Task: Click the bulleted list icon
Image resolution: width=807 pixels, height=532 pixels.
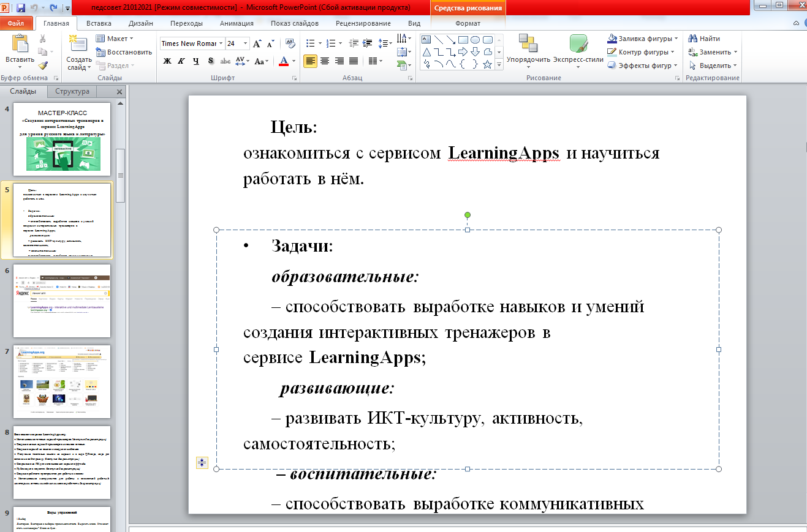Action: point(310,43)
